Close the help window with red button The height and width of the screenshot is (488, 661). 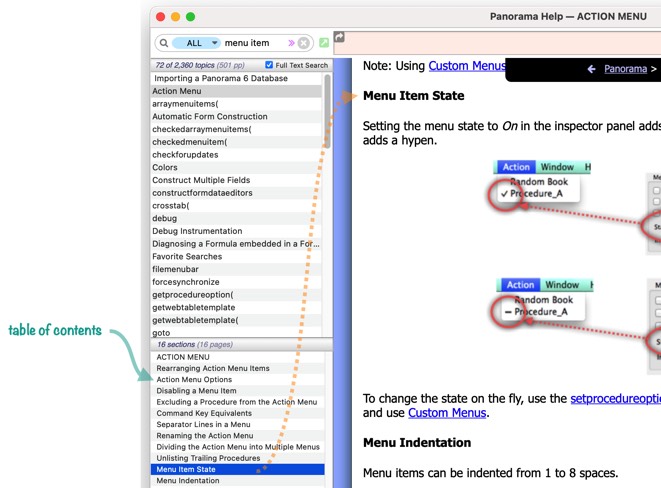[x=160, y=17]
